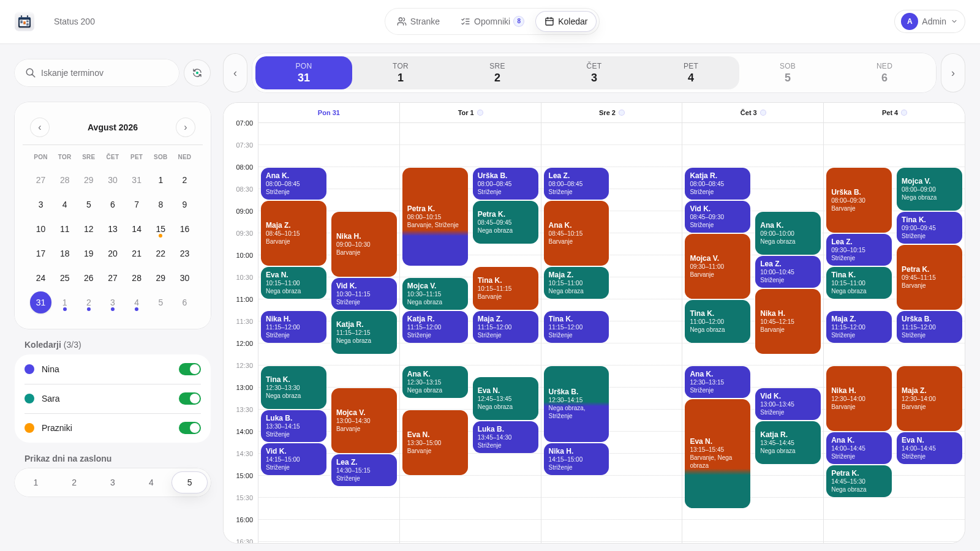
Task: Toggle the Sara calendar switch
Action: (190, 399)
